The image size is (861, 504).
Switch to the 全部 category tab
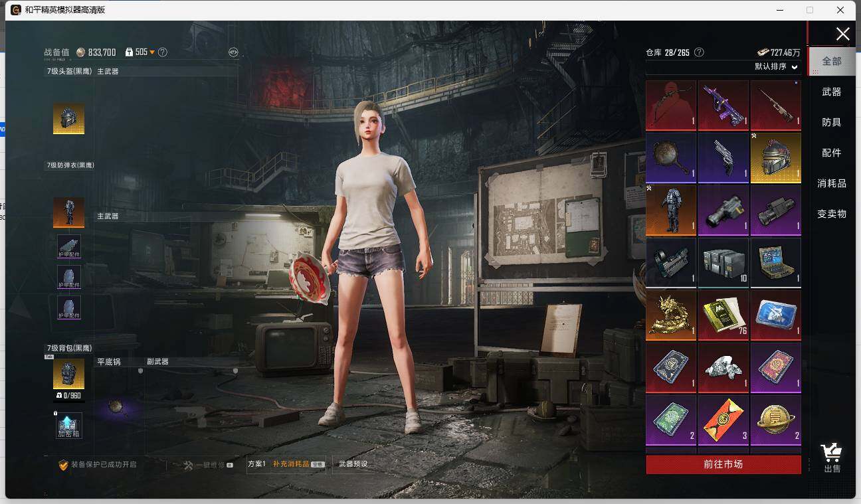[832, 61]
